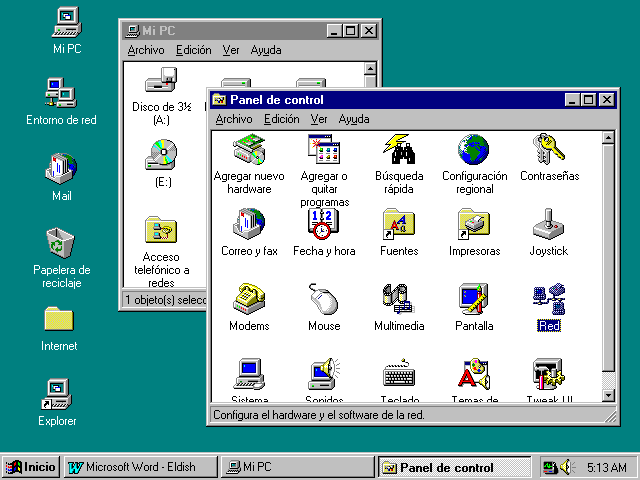Open Edición menu in Mi PC window

tap(193, 50)
